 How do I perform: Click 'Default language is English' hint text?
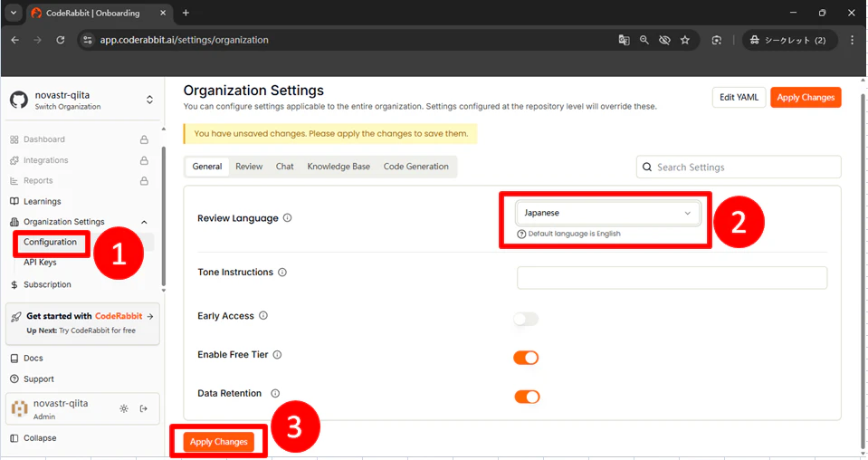574,234
